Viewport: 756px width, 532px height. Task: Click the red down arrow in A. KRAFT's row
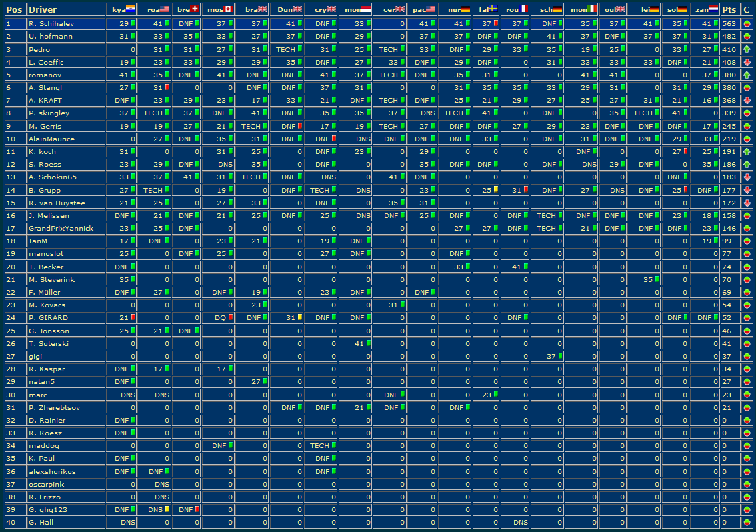[746, 100]
